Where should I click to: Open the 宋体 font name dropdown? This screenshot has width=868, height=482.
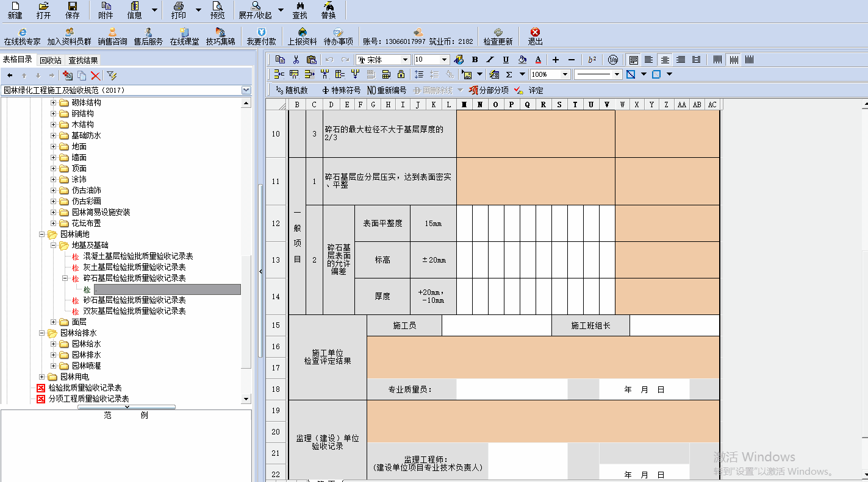click(x=404, y=60)
